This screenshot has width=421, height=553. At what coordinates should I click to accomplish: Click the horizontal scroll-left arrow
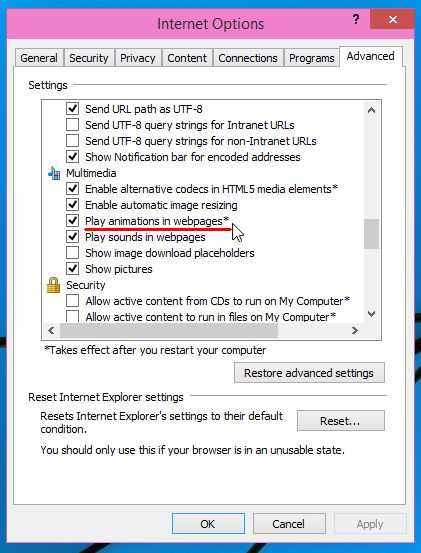point(51,330)
